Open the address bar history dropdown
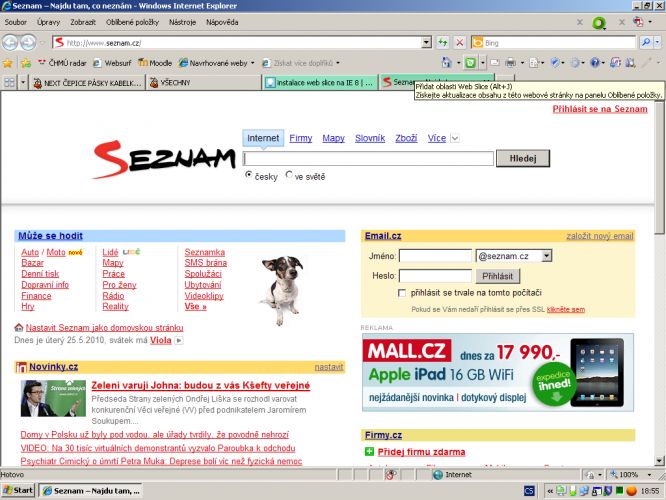666x500 pixels. click(x=427, y=42)
